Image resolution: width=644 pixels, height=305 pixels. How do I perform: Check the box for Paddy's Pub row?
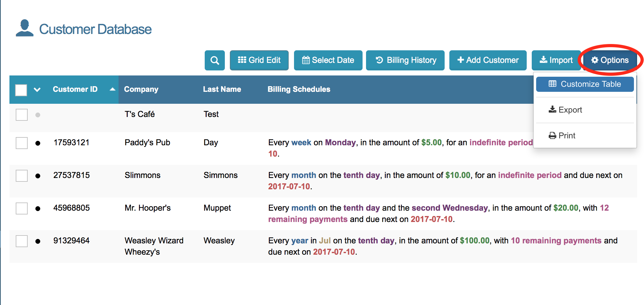pyautogui.click(x=22, y=143)
